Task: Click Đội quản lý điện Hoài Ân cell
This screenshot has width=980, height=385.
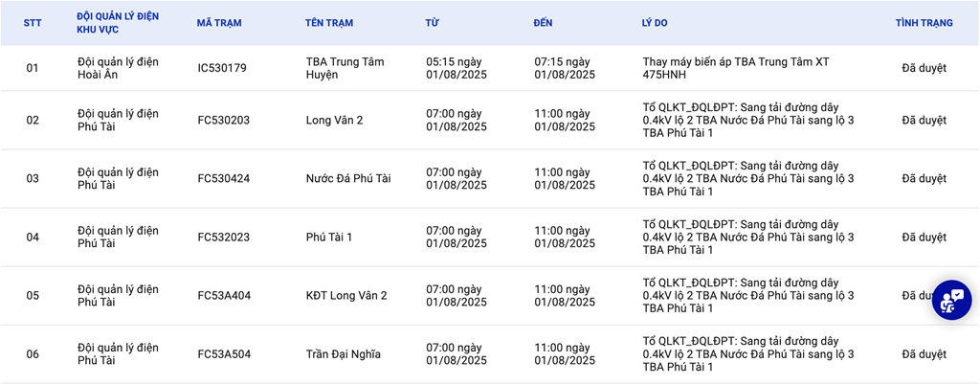Action: pyautogui.click(x=118, y=68)
